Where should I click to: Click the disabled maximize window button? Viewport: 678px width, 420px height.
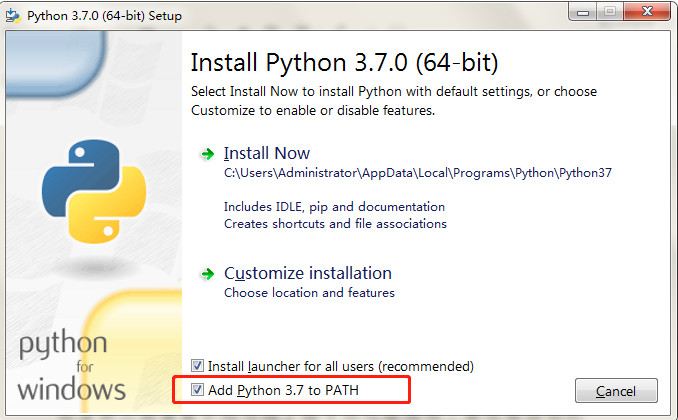(x=610, y=12)
